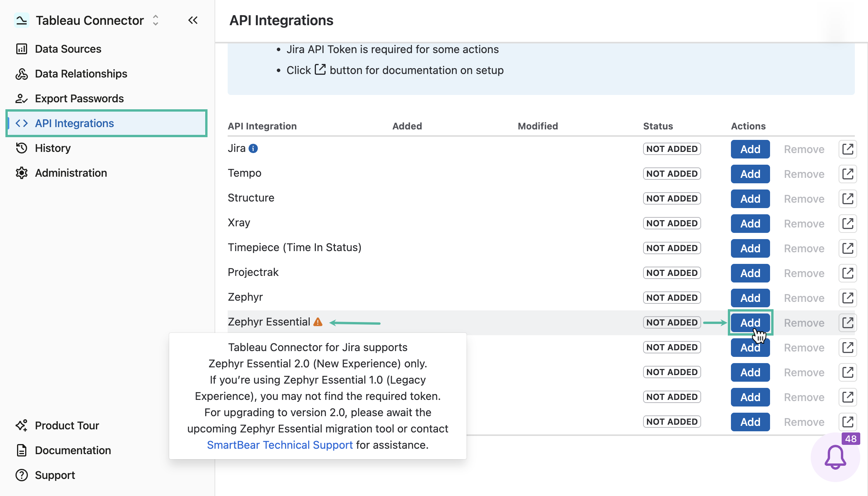Open the Tableau Connector app switcher chevrons

click(156, 20)
